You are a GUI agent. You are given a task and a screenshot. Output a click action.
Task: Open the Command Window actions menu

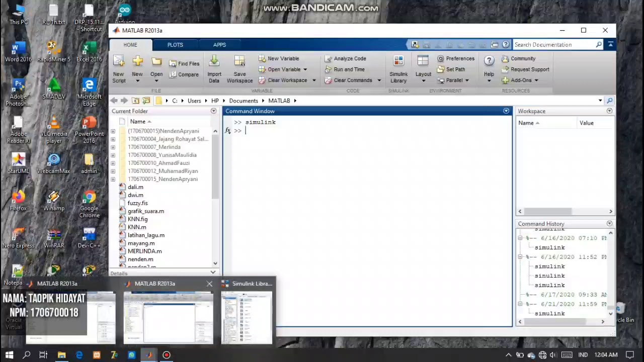tap(506, 111)
